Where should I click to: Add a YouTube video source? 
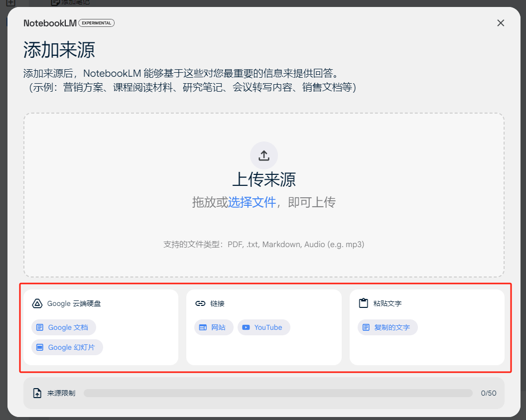point(263,327)
